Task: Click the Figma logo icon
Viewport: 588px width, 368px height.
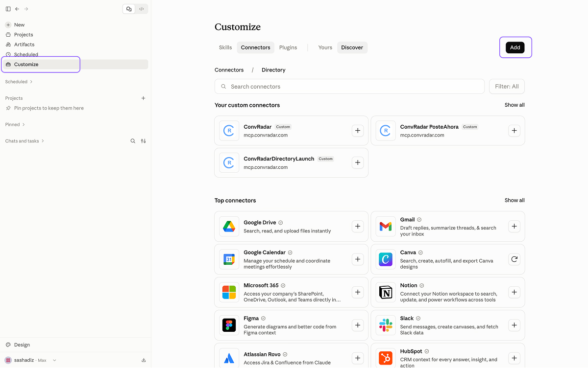Action: 229,325
